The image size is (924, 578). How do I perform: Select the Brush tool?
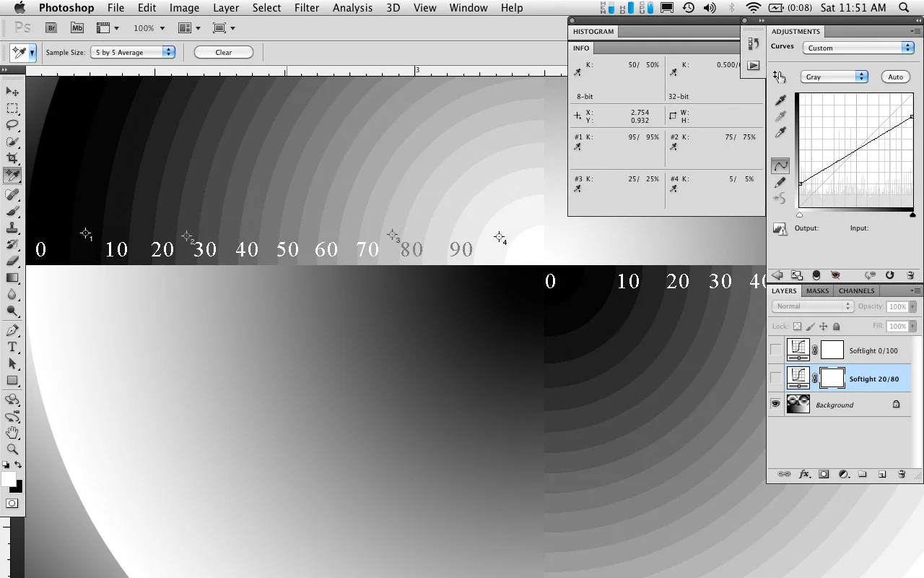(12, 211)
